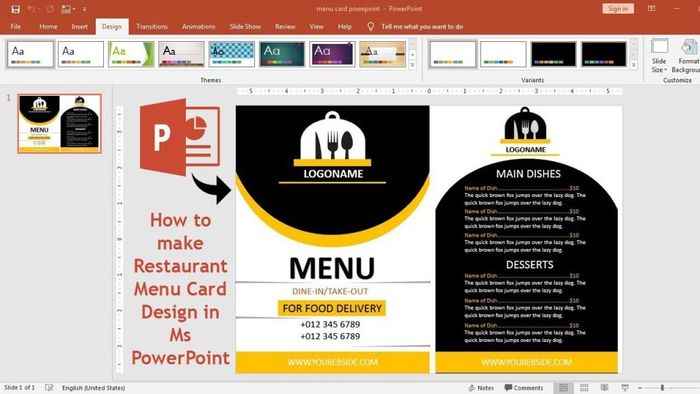The width and height of the screenshot is (700, 394).
Task: Apply the blue dotted pattern theme
Action: 232,54
